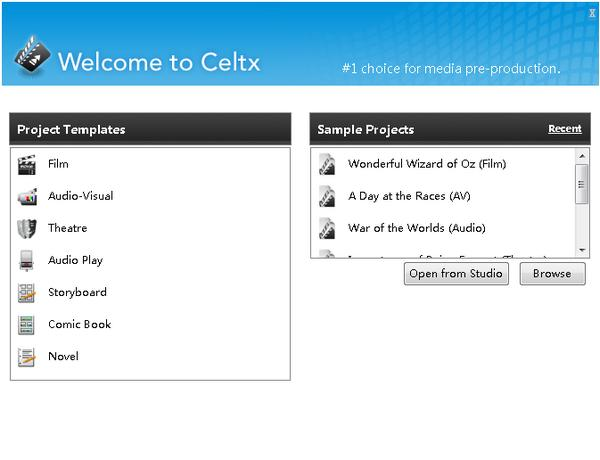Viewport: 600px width, 460px height.
Task: Click the A Day at the Races project icon
Action: pos(327,196)
